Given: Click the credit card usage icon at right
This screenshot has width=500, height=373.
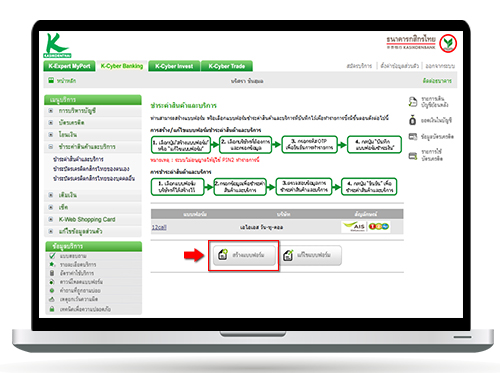Looking at the screenshot, I should coord(413,156).
